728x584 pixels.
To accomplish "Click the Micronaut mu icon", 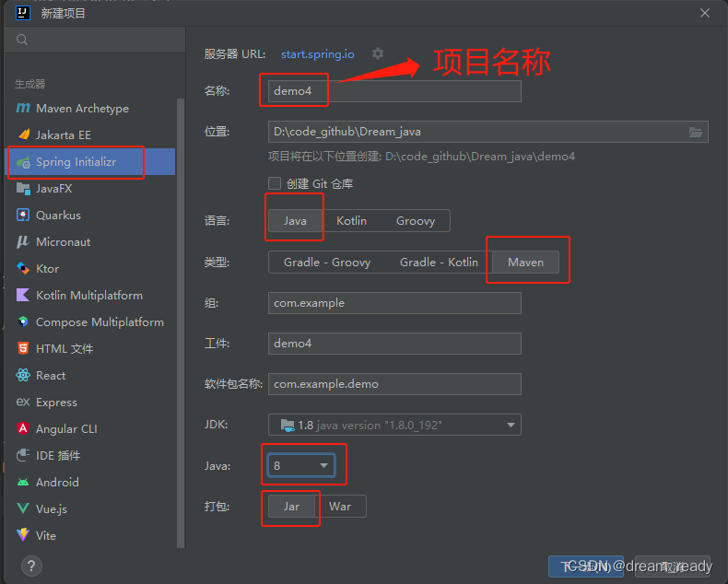I will (x=23, y=242).
